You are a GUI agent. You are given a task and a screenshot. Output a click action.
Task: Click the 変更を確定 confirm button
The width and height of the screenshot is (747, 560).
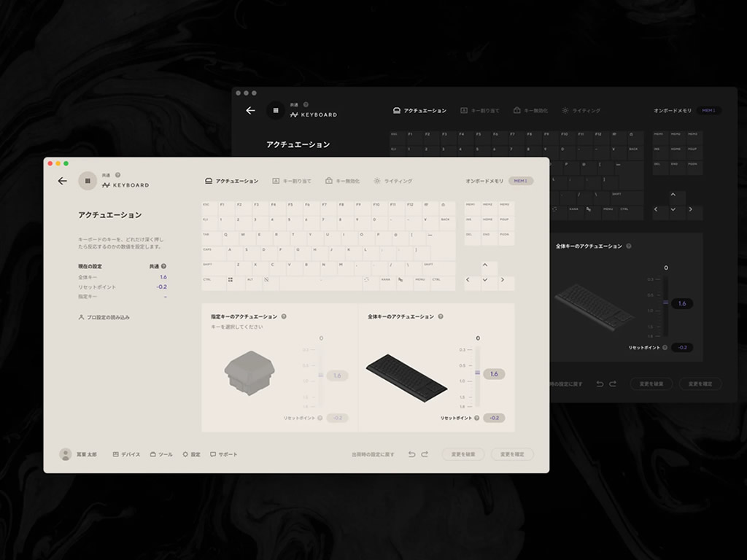(x=512, y=454)
